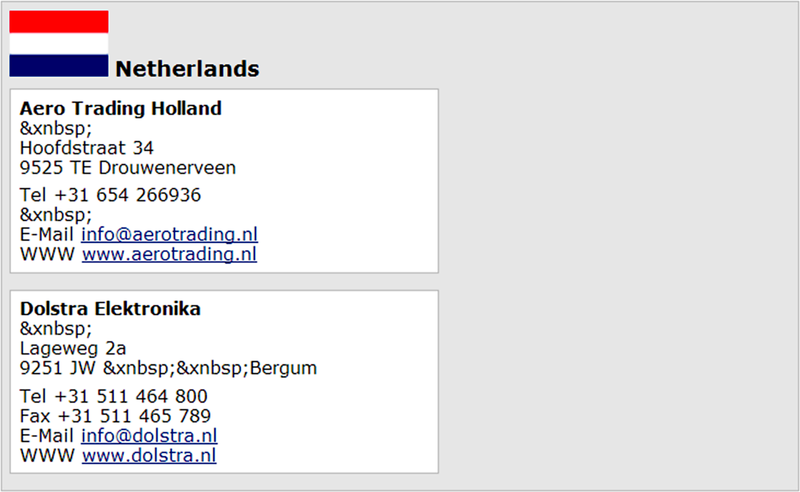Image resolution: width=800 pixels, height=492 pixels.
Task: Open the info@aerotrading.nl email link
Action: click(x=169, y=234)
